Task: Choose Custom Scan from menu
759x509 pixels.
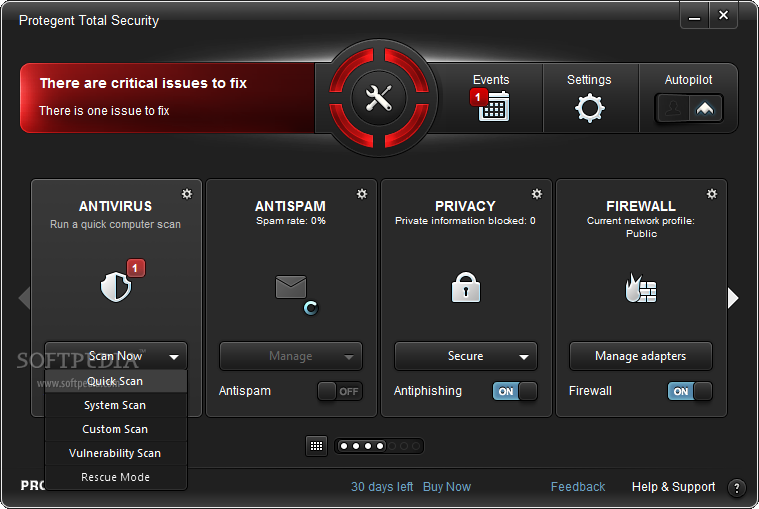Action: [x=116, y=429]
